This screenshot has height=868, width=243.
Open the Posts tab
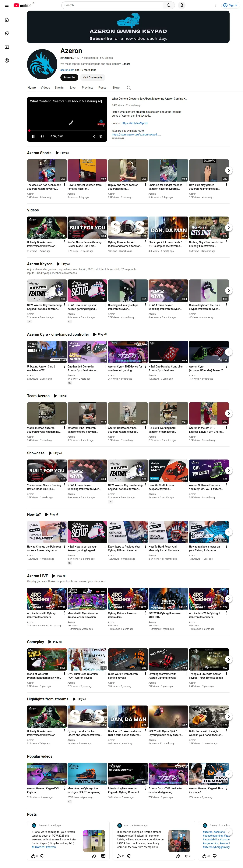(102, 88)
